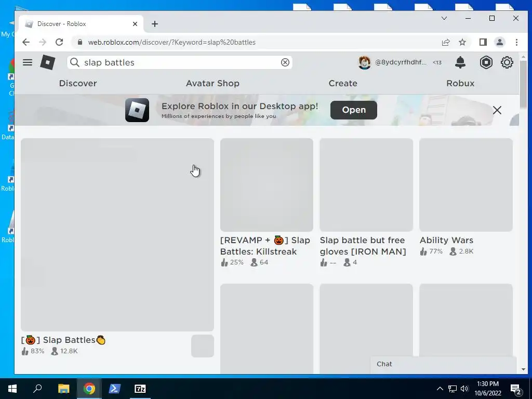Go forward in Chrome
This screenshot has height=399, width=532.
click(43, 42)
